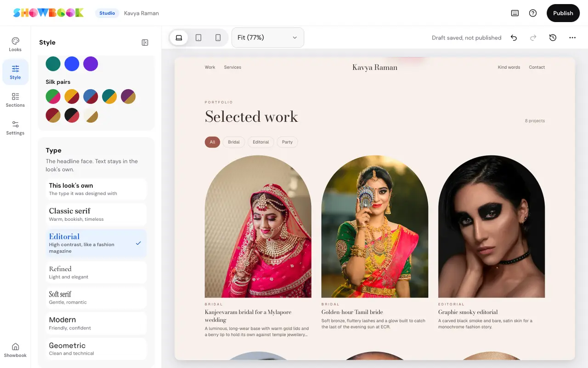Open the Kind words nav link
Image resolution: width=588 pixels, height=368 pixels.
tap(509, 67)
